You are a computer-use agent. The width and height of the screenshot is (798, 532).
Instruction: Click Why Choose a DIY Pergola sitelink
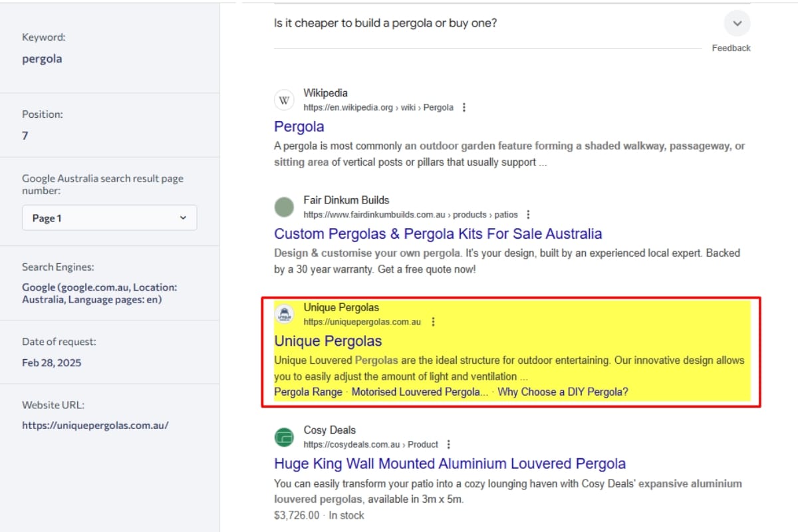point(563,392)
